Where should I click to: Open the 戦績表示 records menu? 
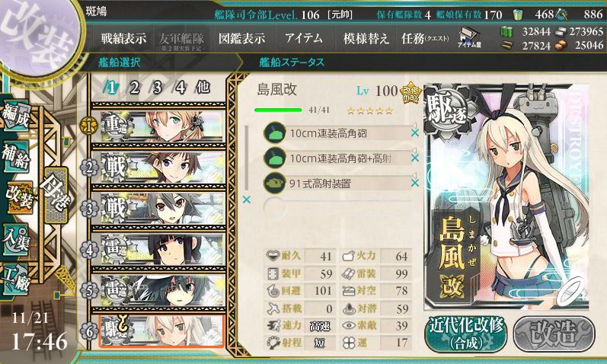(x=123, y=38)
